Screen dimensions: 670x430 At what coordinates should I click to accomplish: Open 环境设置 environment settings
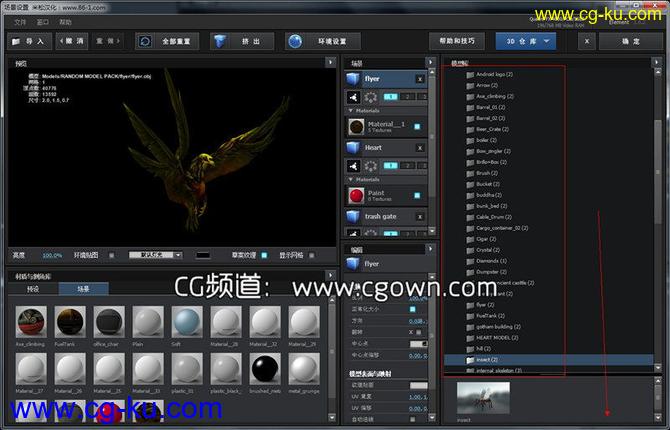pos(323,41)
